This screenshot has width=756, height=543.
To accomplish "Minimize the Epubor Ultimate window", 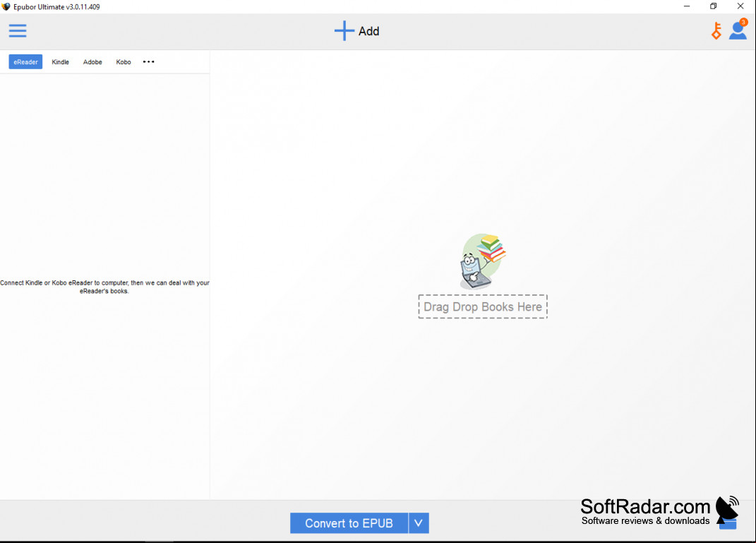I will [687, 6].
